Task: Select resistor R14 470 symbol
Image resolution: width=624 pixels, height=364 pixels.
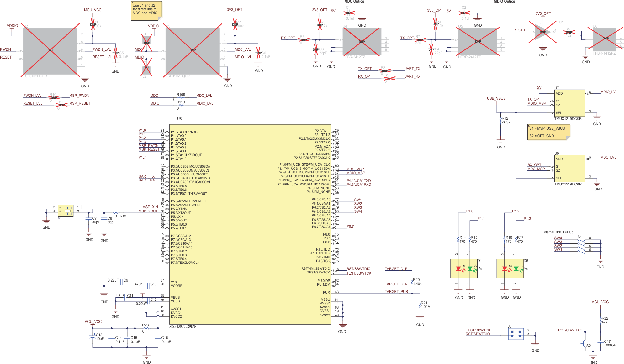Action: click(458, 240)
